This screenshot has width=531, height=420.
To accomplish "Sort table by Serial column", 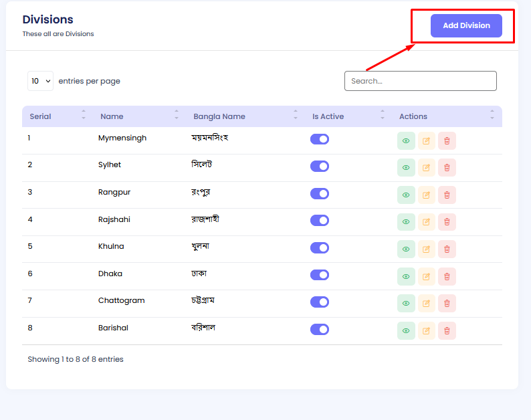I will point(41,116).
